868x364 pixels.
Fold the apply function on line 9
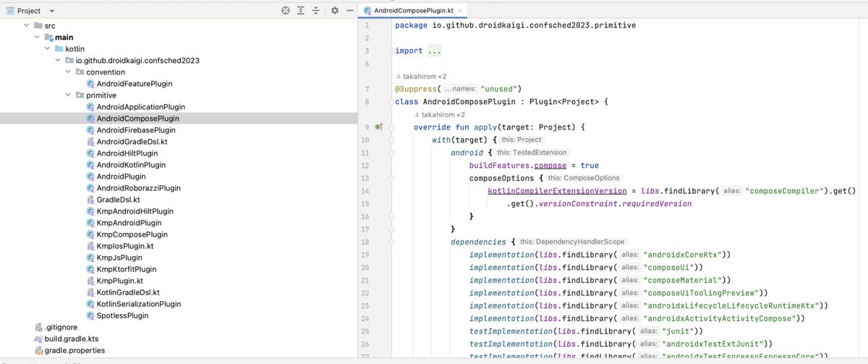click(x=391, y=127)
